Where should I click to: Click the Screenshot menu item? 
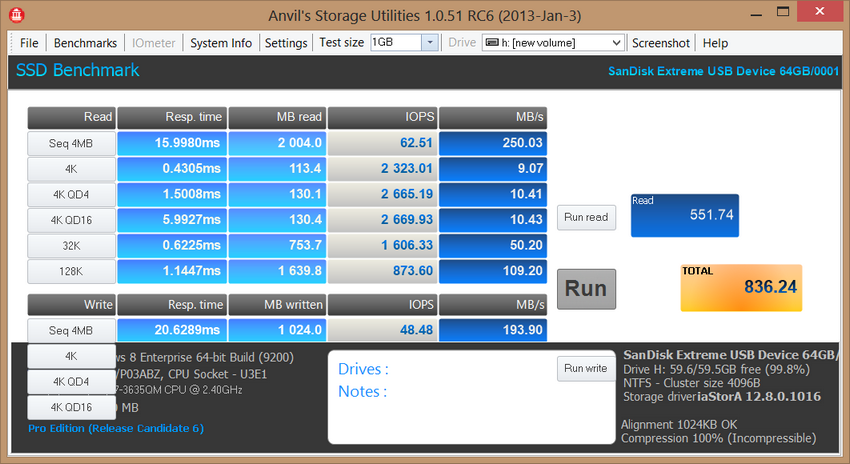pyautogui.click(x=660, y=43)
